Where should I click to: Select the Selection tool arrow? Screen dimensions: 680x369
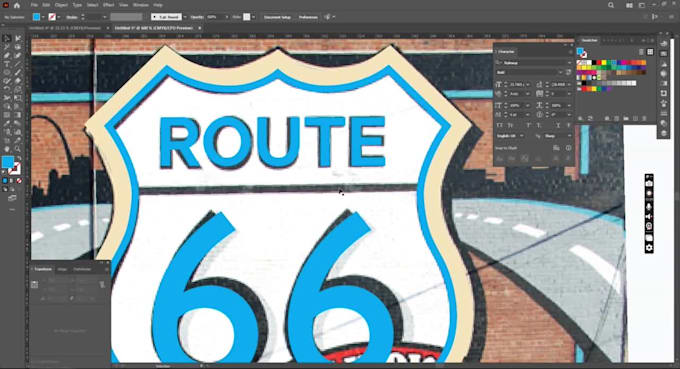tap(7, 38)
